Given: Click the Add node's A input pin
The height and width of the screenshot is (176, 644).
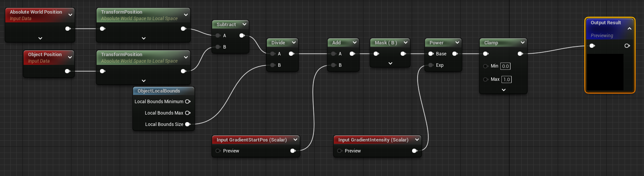Looking at the screenshot, I should pyautogui.click(x=333, y=54).
